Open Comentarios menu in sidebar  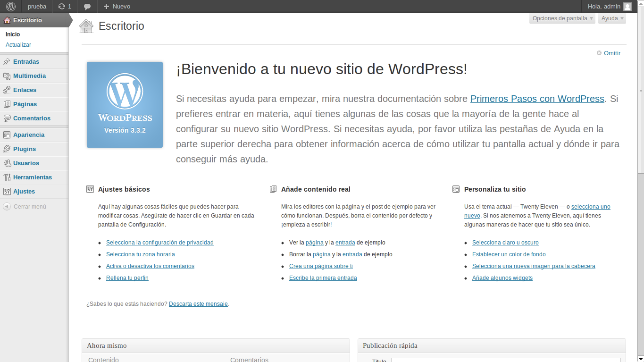click(32, 118)
